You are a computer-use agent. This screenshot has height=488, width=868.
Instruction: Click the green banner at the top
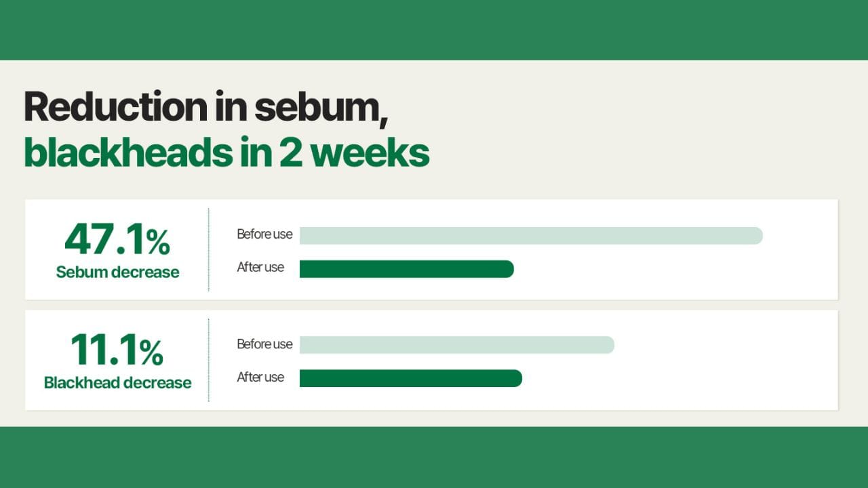click(434, 30)
